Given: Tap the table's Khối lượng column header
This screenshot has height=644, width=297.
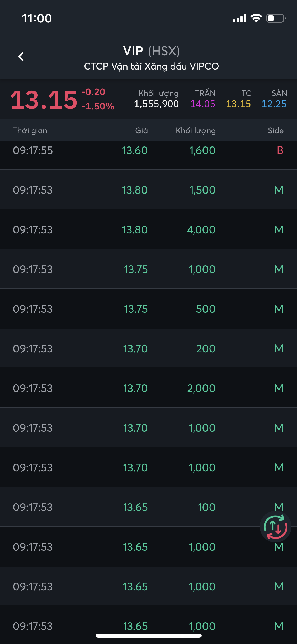Looking at the screenshot, I should 196,131.
